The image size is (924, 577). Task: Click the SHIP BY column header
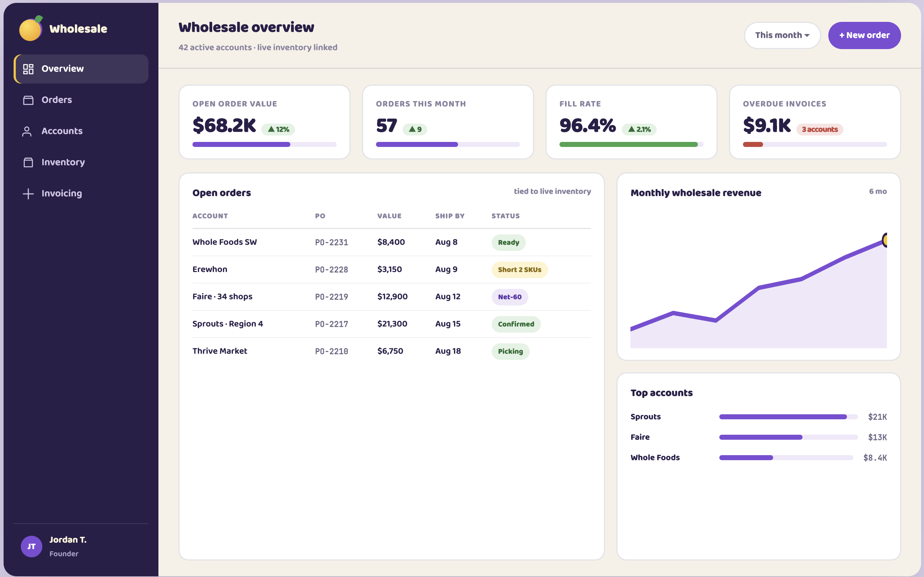point(449,216)
